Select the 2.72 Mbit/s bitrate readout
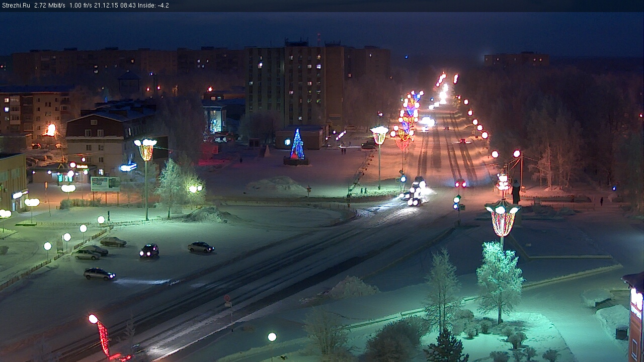The height and width of the screenshot is (362, 644). tap(50, 6)
